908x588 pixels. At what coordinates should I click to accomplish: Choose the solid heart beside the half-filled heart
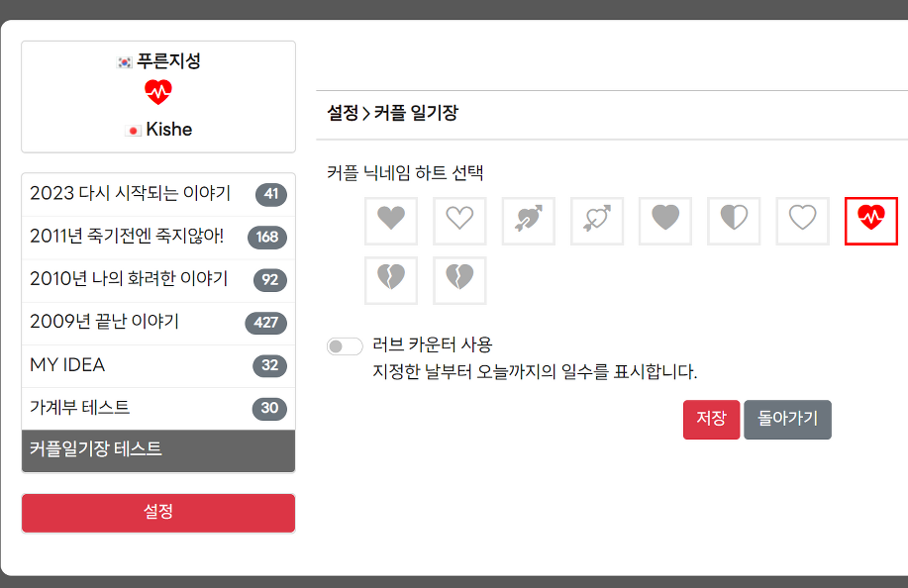tap(665, 220)
